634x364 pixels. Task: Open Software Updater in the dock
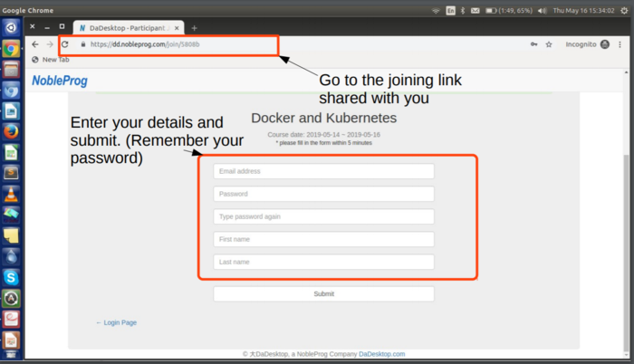(11, 299)
